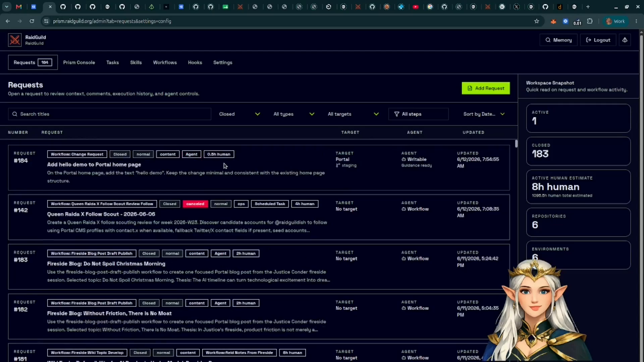Click the browser Back arrow
The width and height of the screenshot is (644, 362).
click(x=8, y=21)
